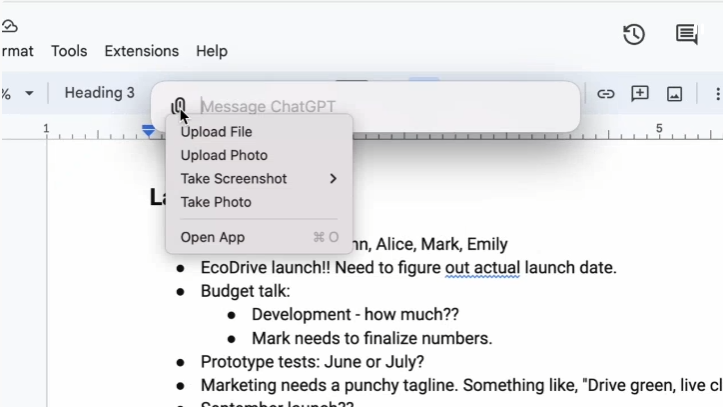Select the Open App entry
The height and width of the screenshot is (407, 723).
pyautogui.click(x=213, y=238)
